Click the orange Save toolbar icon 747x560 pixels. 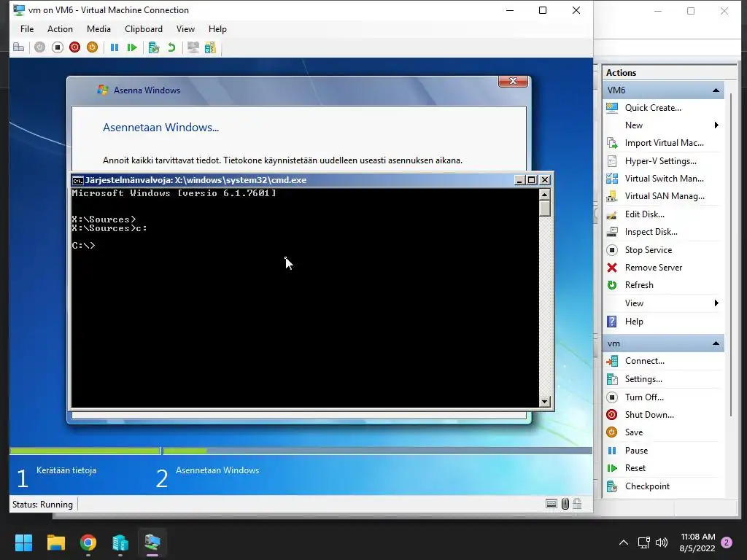(x=93, y=47)
